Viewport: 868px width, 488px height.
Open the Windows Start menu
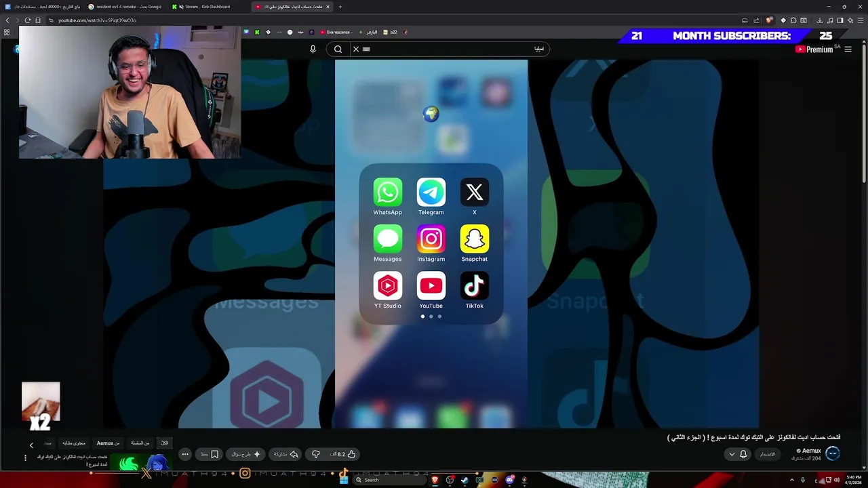tap(344, 480)
